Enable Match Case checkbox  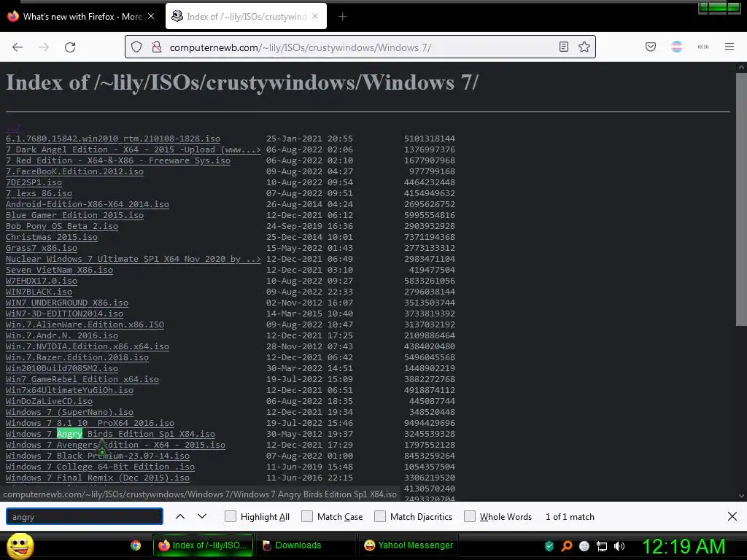coord(307,516)
